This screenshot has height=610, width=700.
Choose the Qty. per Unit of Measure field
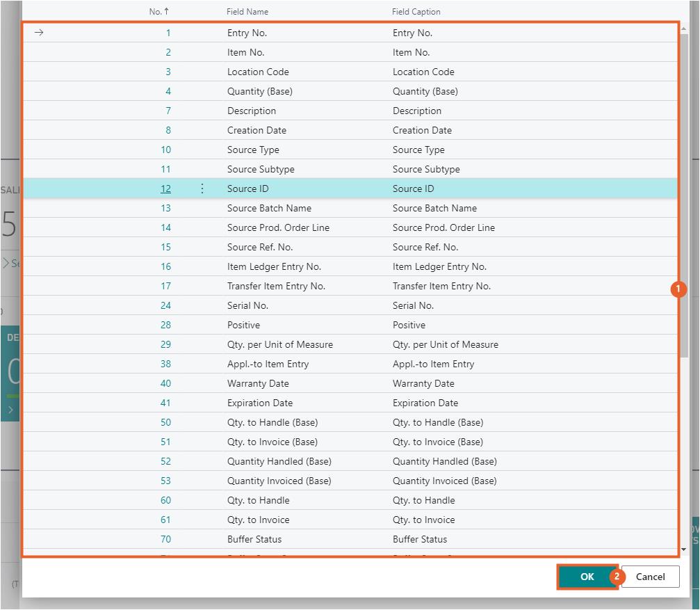point(279,344)
